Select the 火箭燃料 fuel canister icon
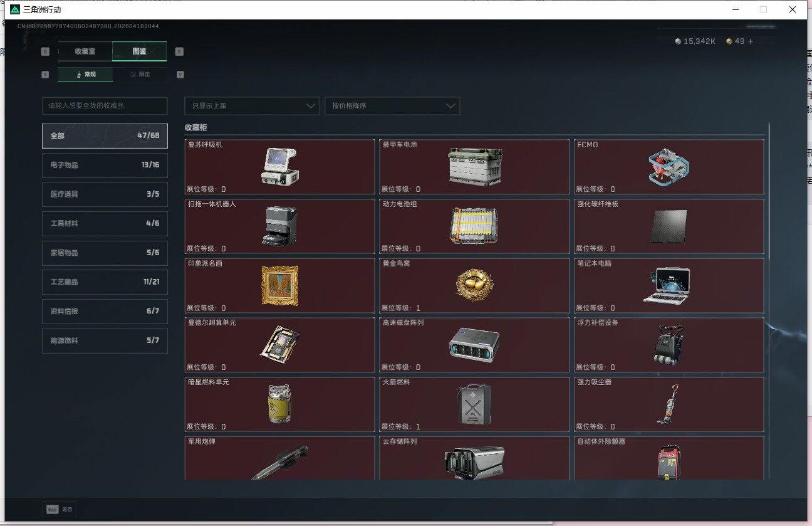This screenshot has width=812, height=526. (474, 404)
